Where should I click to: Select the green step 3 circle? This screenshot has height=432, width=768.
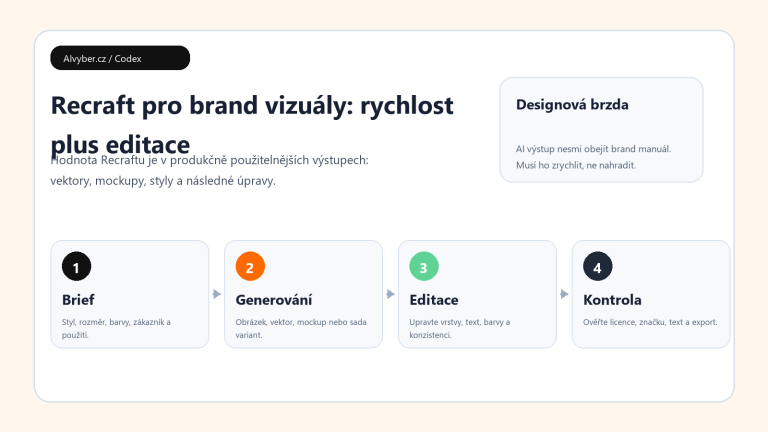(x=424, y=266)
